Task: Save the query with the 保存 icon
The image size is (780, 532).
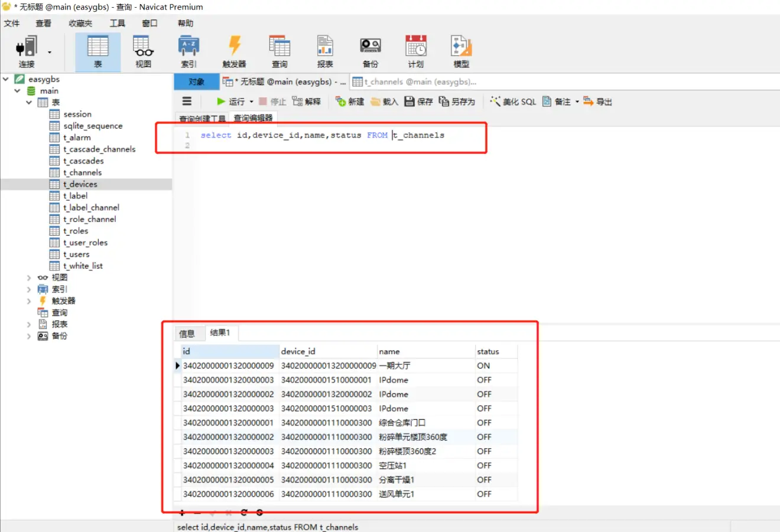Action: coord(421,101)
